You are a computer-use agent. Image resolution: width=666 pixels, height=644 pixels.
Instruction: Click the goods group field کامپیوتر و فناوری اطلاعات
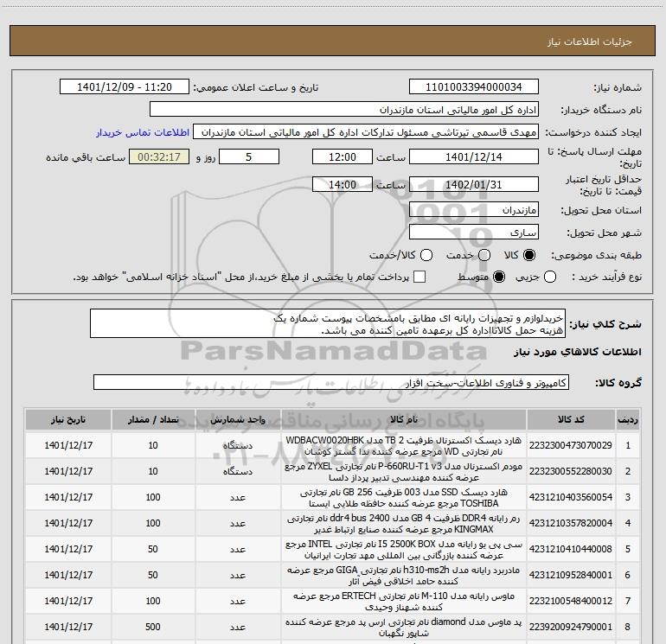click(331, 382)
